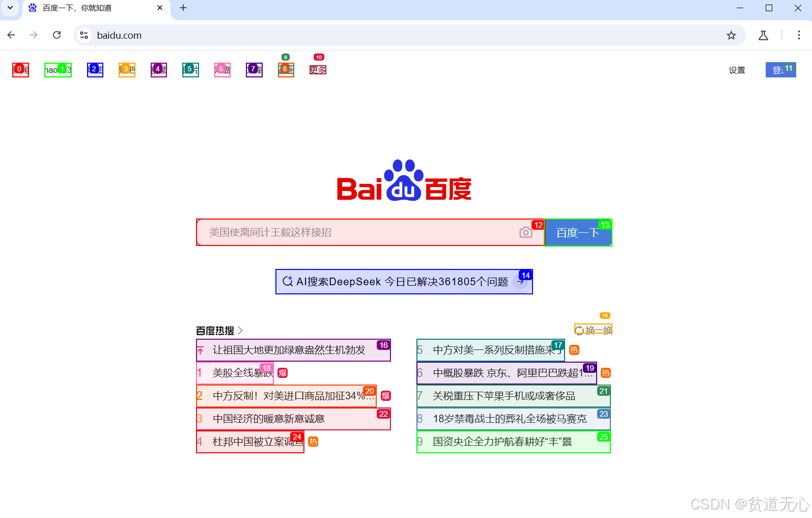Image resolution: width=812 pixels, height=518 pixels.
Task: Click the 百度热搜 heading
Action: coord(215,331)
